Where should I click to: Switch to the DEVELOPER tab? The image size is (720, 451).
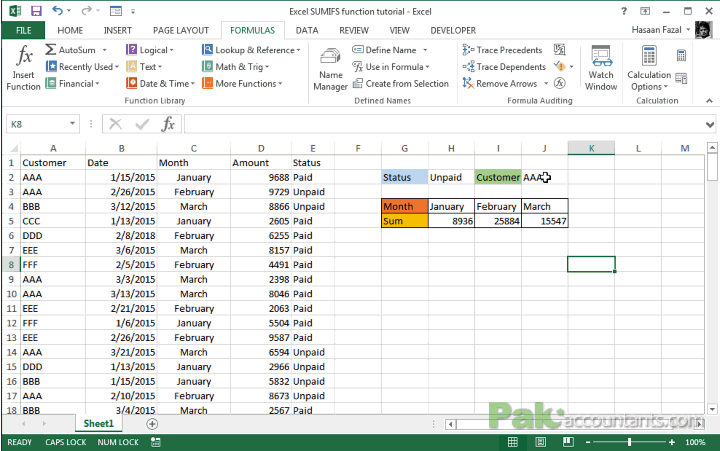(x=453, y=30)
